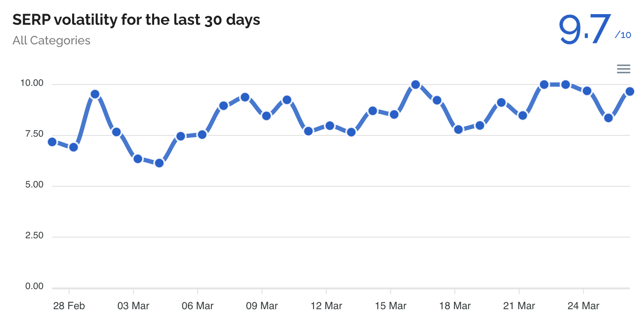Open the chart hamburger context menu
The width and height of the screenshot is (644, 322).
point(623,69)
